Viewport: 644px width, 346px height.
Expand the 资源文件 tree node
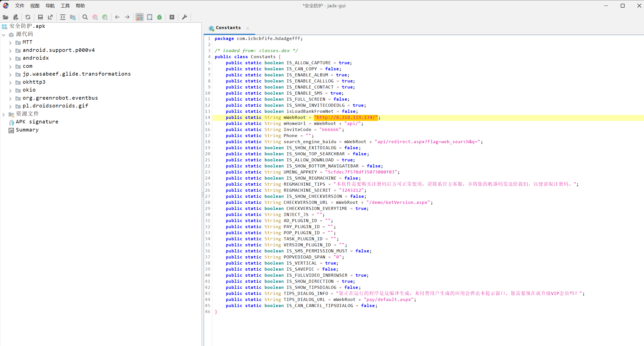tap(4, 115)
